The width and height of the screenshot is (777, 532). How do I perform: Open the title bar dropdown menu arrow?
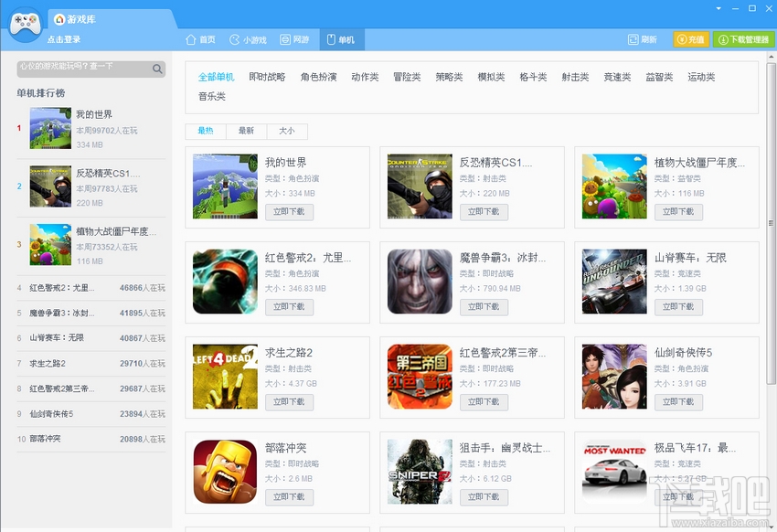click(x=719, y=8)
